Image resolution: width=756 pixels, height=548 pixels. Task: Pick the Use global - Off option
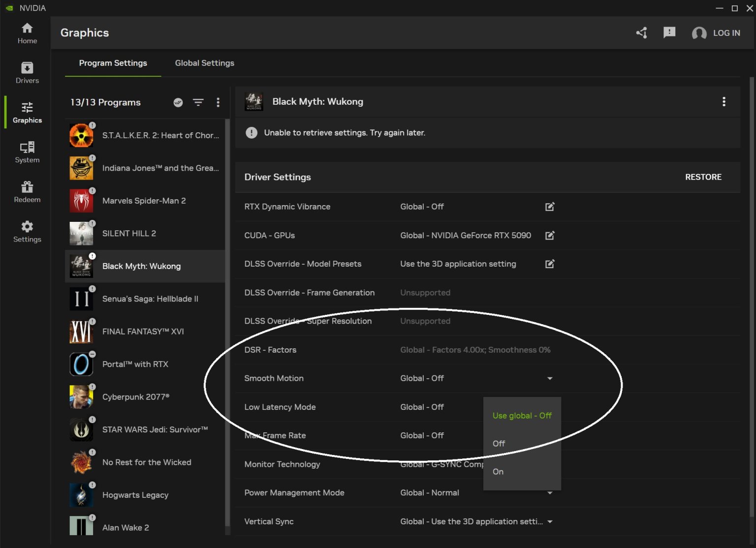(522, 416)
